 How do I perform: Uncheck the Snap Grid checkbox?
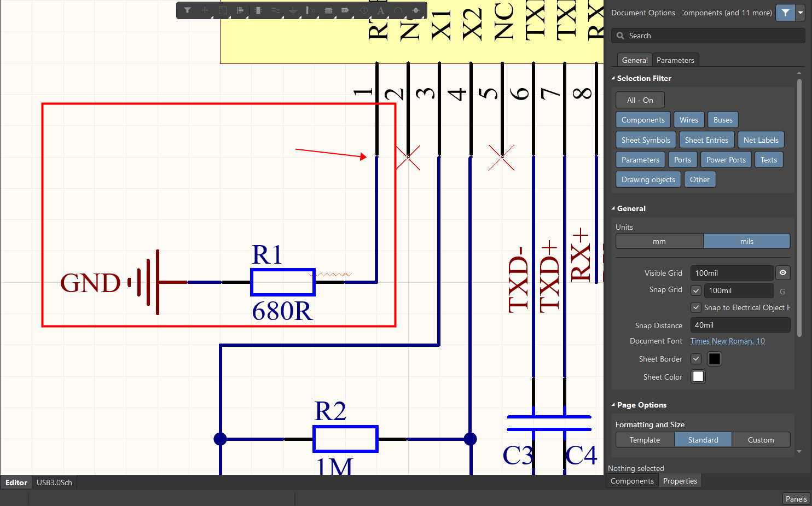point(696,290)
